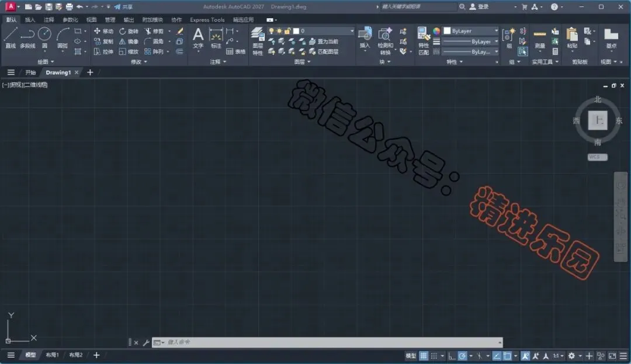Expand the 修改 (Modify) panel
Screen dimensions: 631x364
139,61
